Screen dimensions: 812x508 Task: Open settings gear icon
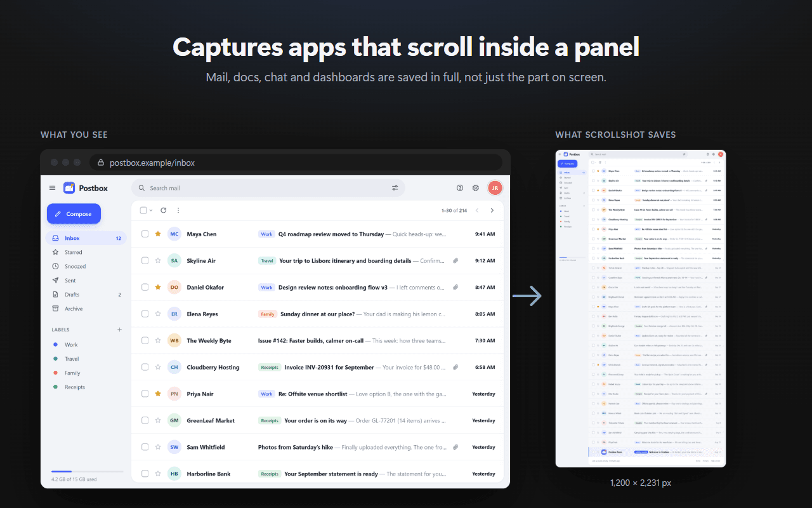tap(476, 188)
